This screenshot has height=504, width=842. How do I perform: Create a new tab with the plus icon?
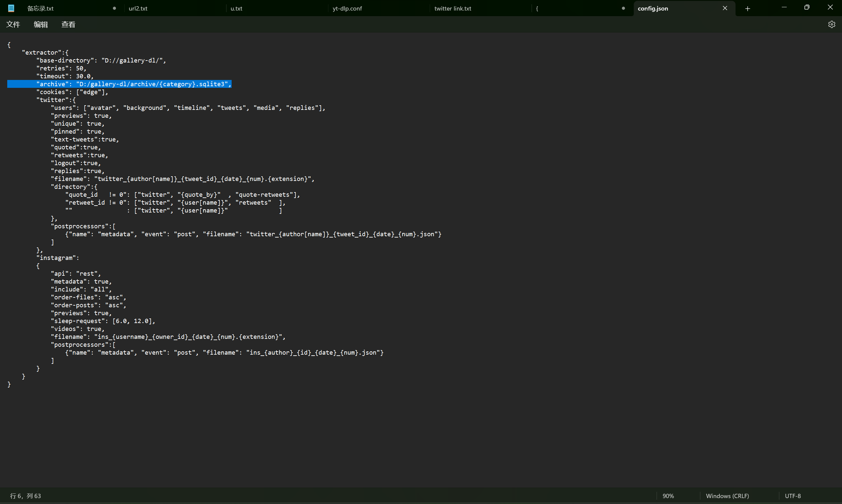coord(748,8)
